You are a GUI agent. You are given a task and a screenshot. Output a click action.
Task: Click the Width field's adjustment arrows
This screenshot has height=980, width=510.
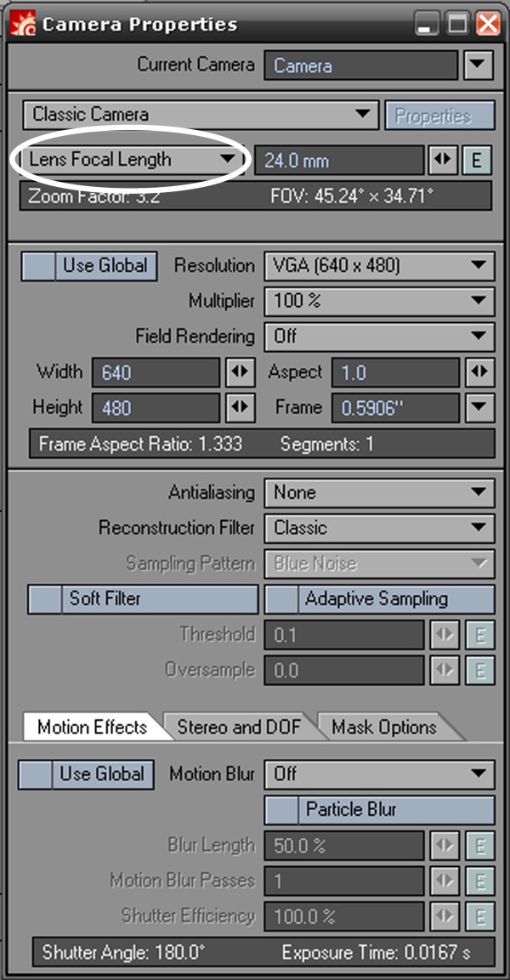point(240,372)
